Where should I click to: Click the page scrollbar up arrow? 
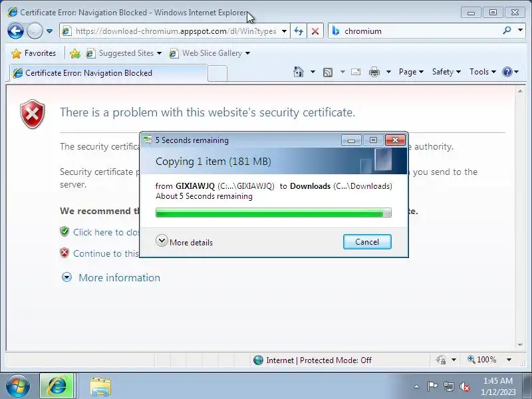pyautogui.click(x=520, y=91)
